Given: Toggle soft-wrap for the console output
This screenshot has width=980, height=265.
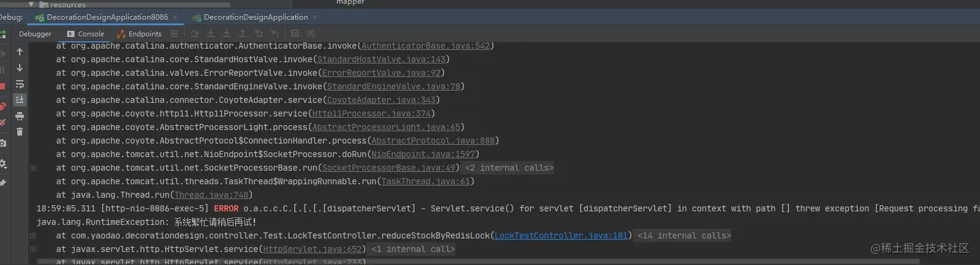Looking at the screenshot, I should point(20,84).
